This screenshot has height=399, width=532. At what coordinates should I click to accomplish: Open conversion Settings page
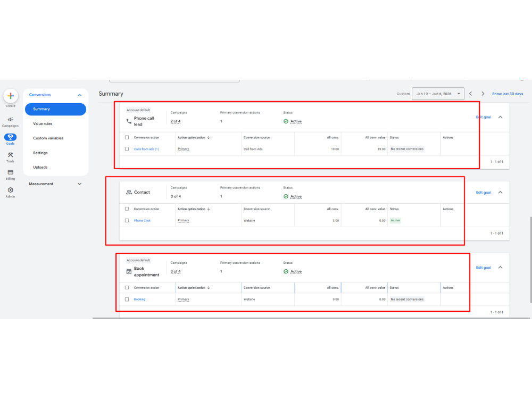tap(40, 153)
